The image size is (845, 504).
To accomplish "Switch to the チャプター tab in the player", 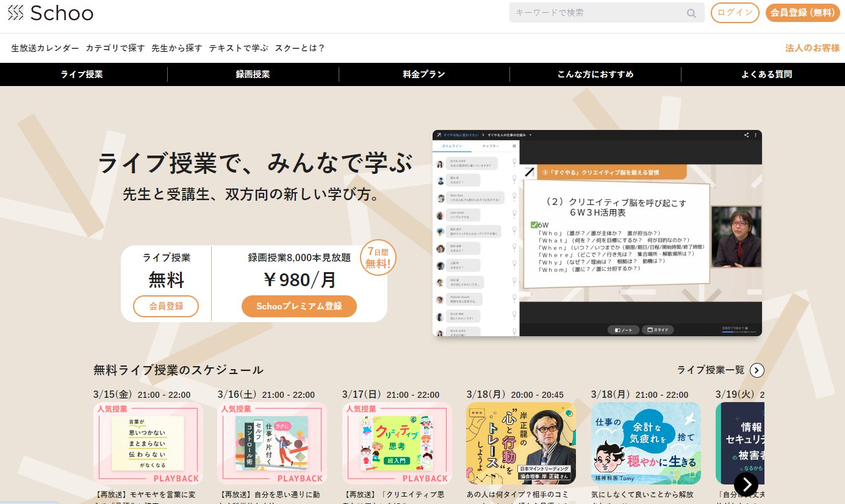I will pyautogui.click(x=491, y=146).
